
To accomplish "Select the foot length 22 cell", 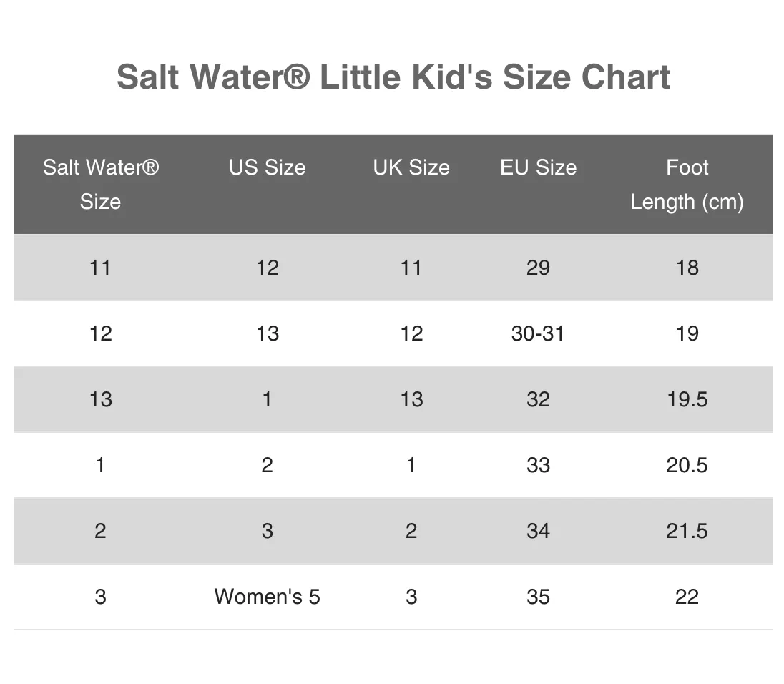I will point(687,597).
